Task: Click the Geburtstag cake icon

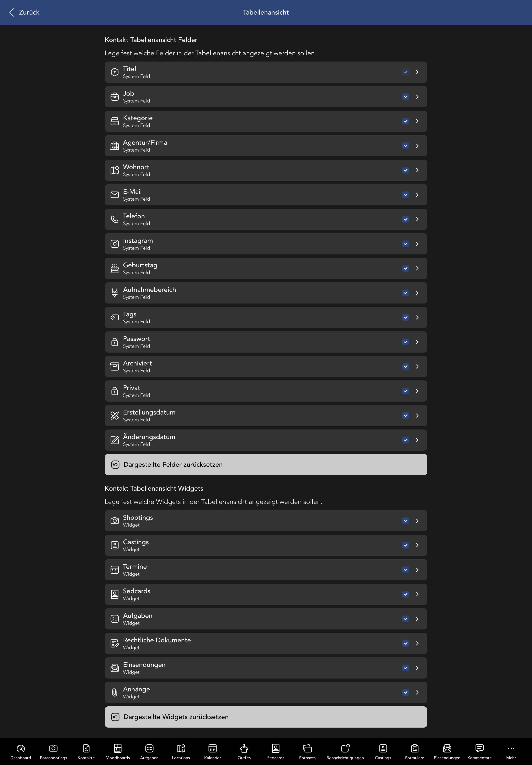Action: [115, 268]
